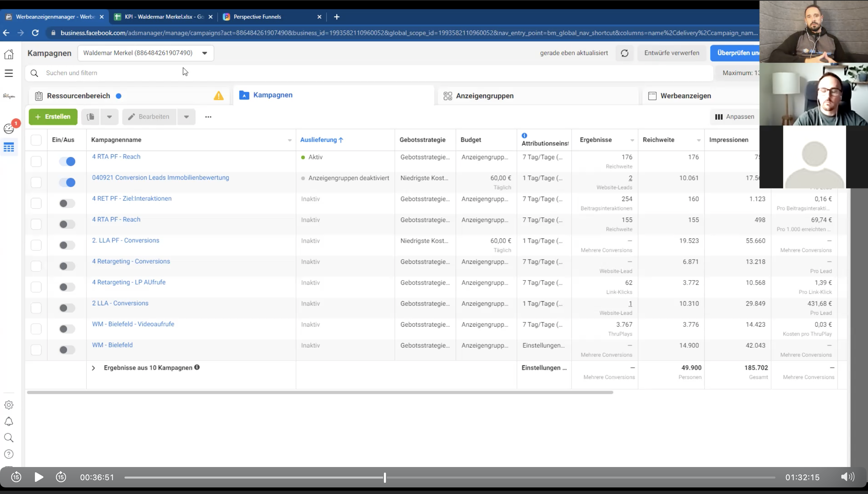Expand the Bearbeiten dropdown arrow
Screen dimensions: 868x494
[x=186, y=117]
